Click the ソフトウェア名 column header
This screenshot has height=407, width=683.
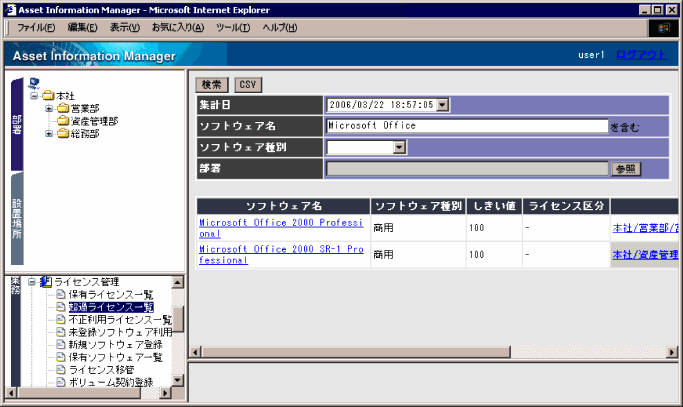(284, 206)
